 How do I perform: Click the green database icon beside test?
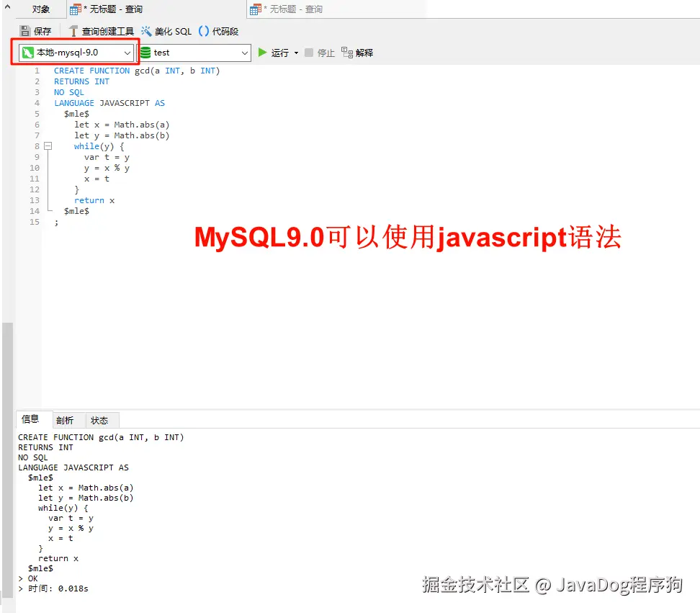pos(145,53)
